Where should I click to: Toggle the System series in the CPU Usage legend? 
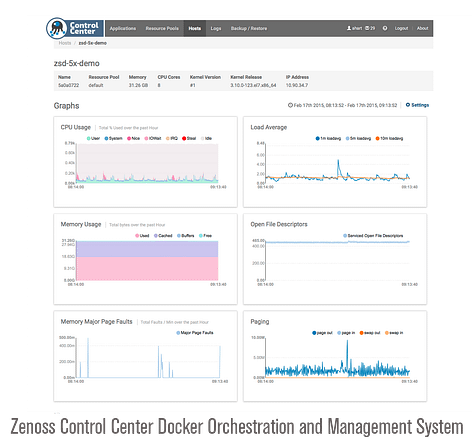coord(113,138)
